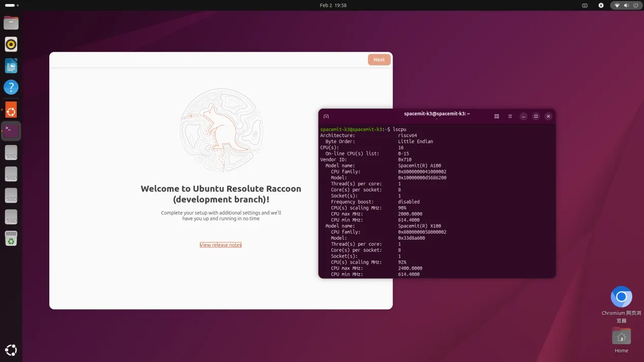Open the Help app in dock

(x=11, y=87)
